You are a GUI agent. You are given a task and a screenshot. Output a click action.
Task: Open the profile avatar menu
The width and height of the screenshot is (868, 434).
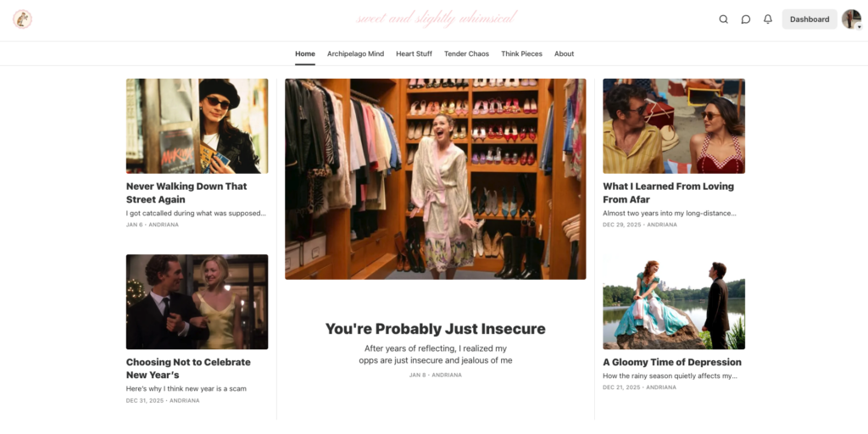851,19
